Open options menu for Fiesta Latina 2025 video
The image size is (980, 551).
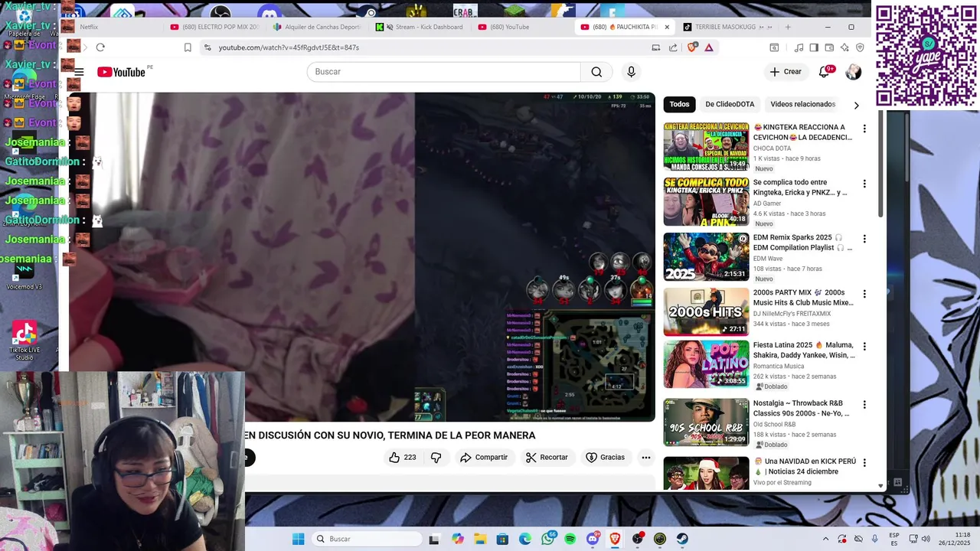pos(864,347)
